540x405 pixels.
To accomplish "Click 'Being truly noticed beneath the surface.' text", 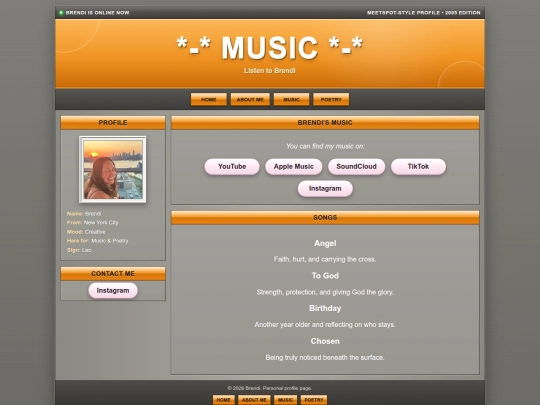I will 325,358.
